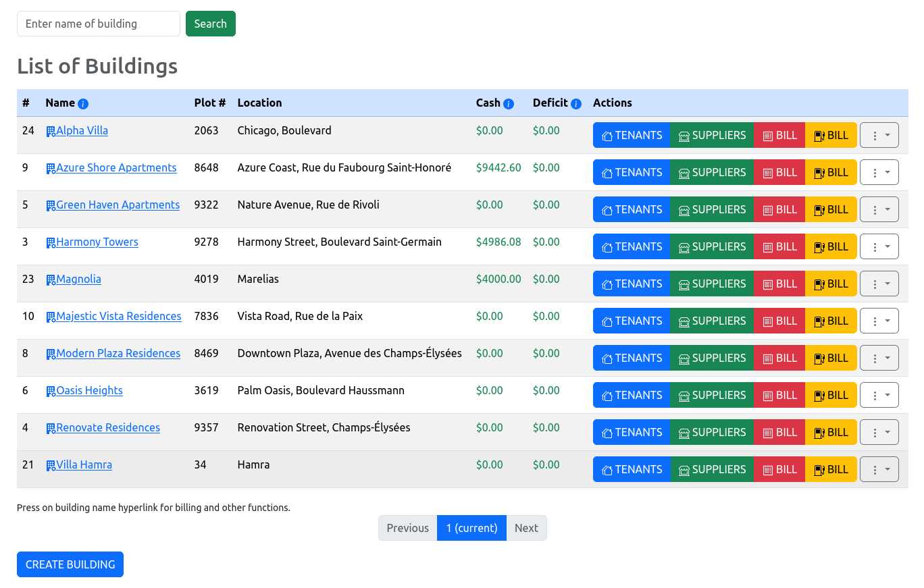Open yellow fuel BILL for Magnolia
The image size is (924, 588).
click(831, 284)
